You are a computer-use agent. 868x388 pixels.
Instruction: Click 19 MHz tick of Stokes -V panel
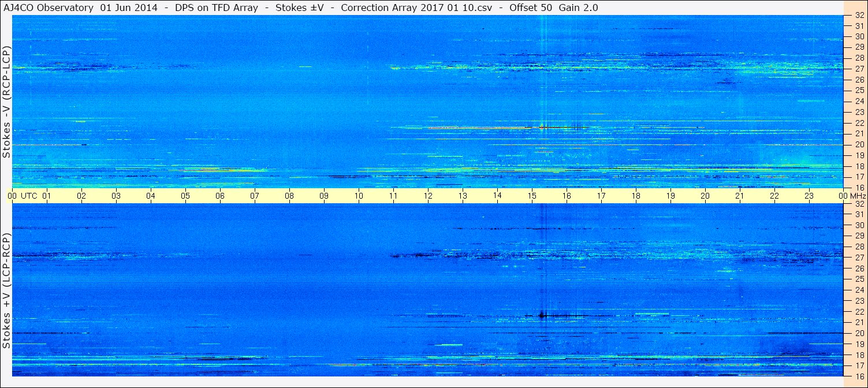[x=859, y=155]
